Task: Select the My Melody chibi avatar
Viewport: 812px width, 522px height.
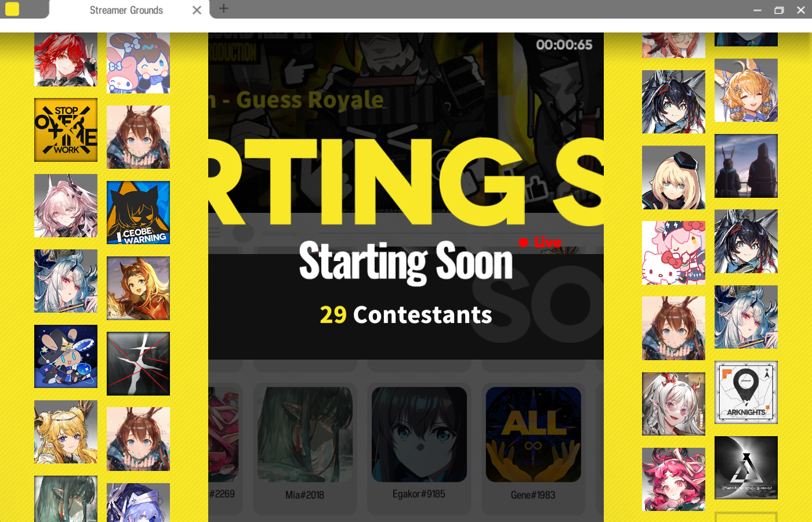Action: coord(138,63)
